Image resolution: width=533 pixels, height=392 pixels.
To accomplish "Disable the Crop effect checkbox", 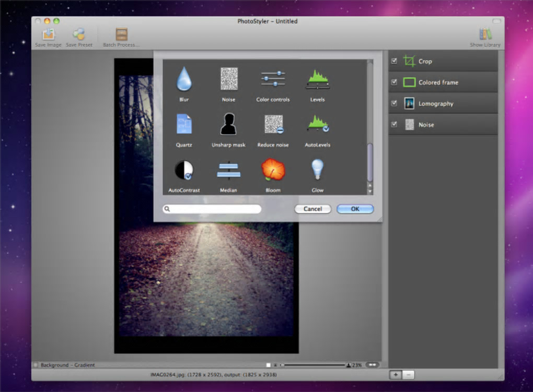I will tap(394, 61).
